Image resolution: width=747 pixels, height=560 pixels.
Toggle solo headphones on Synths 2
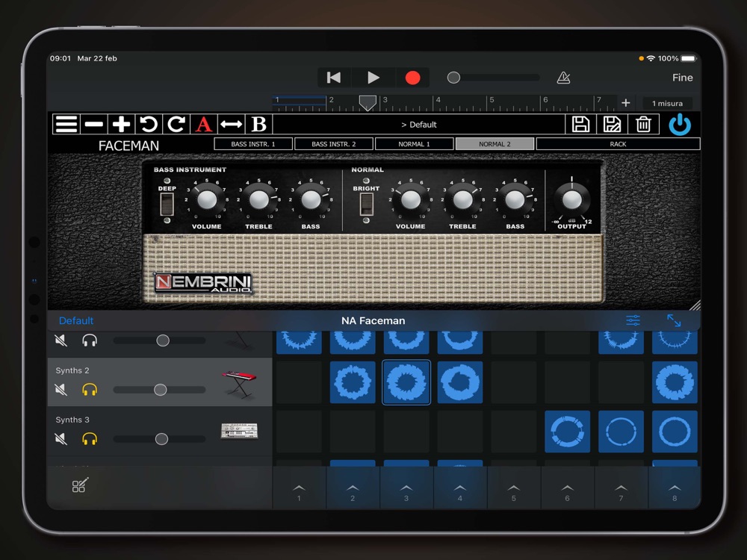click(x=90, y=390)
